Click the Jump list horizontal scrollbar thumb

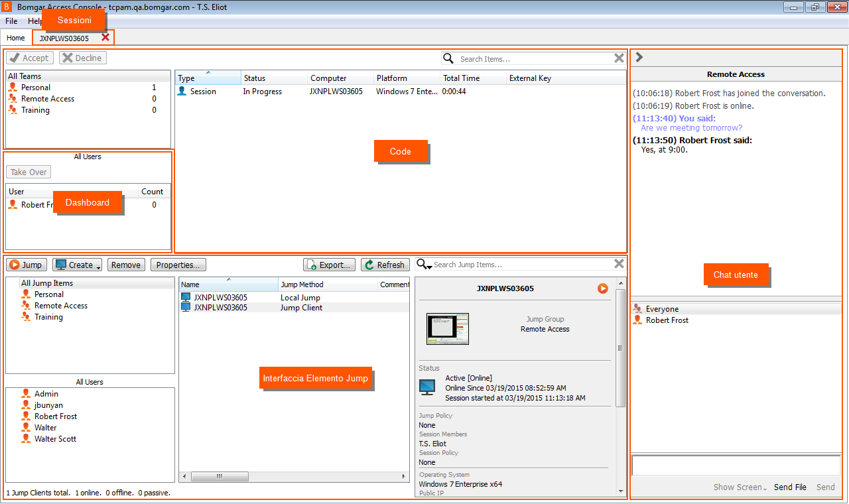(220, 476)
